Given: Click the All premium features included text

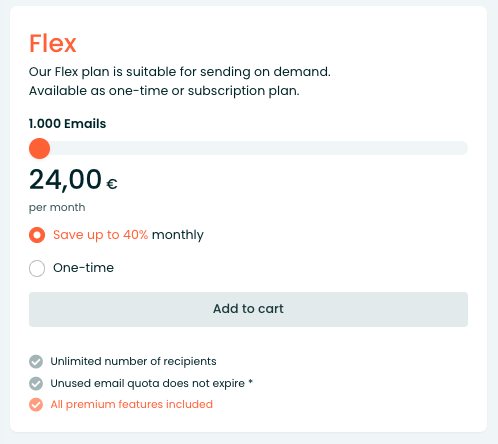Looking at the screenshot, I should (x=132, y=404).
